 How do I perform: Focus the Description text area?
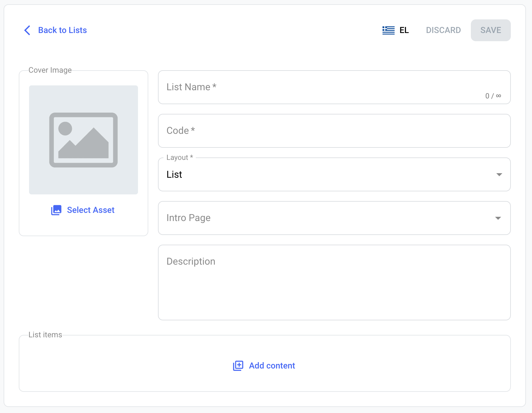point(334,282)
